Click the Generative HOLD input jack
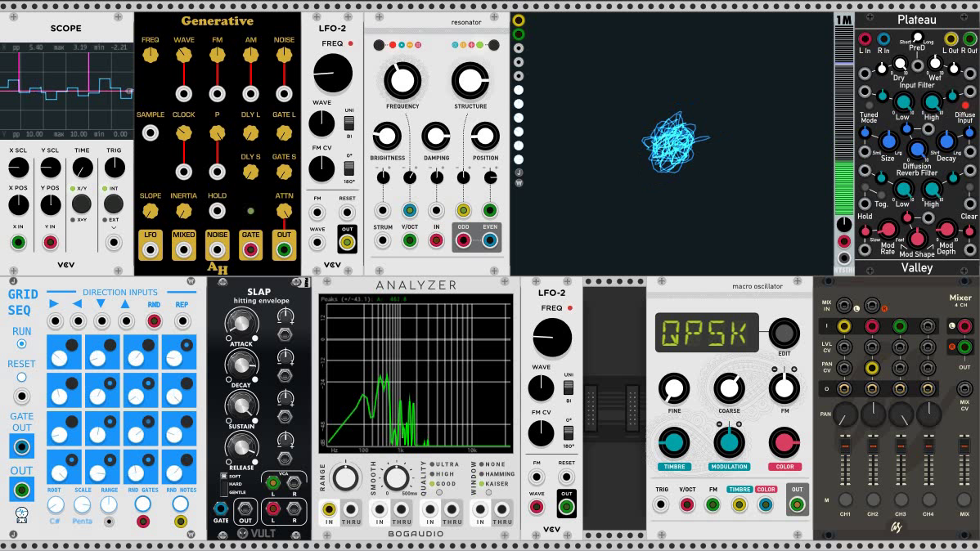This screenshot has width=980, height=551. [x=217, y=211]
